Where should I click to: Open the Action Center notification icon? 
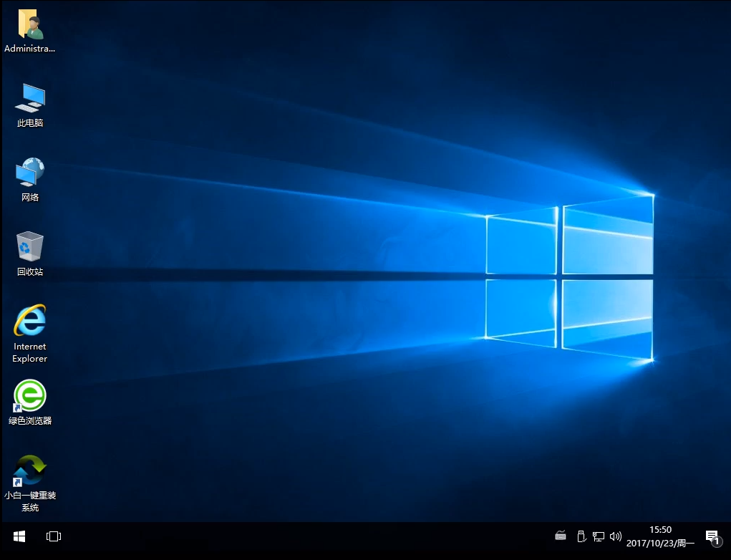[712, 538]
